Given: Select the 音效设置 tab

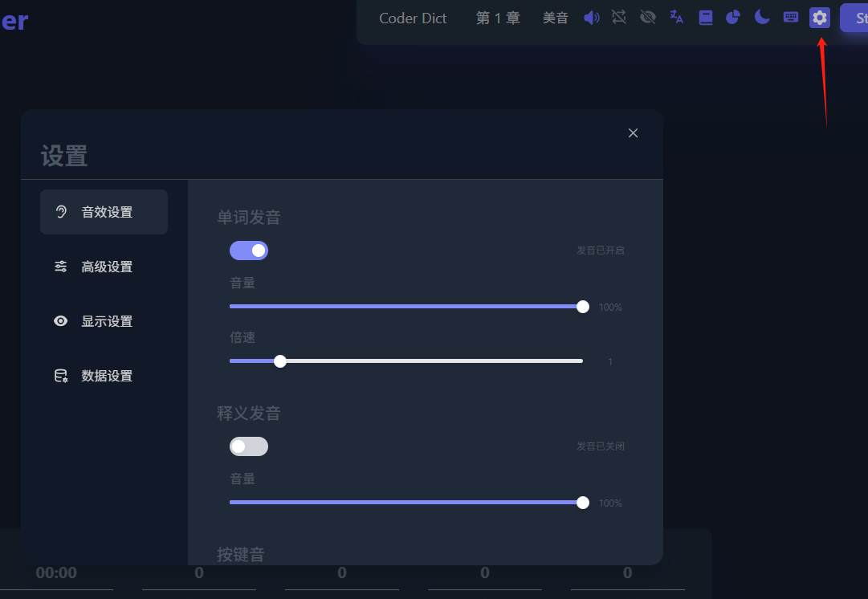Looking at the screenshot, I should click(104, 212).
